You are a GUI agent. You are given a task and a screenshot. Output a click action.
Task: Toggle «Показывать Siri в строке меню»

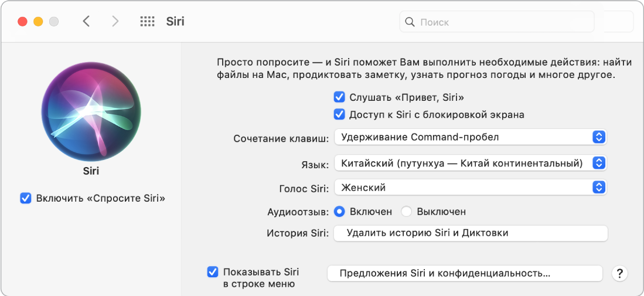pyautogui.click(x=213, y=272)
